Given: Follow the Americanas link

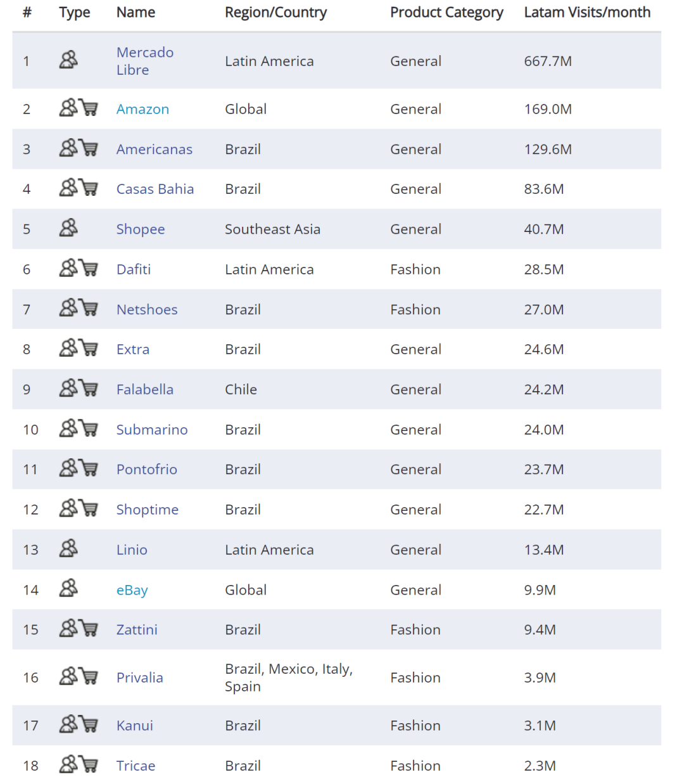Looking at the screenshot, I should coord(155,149).
